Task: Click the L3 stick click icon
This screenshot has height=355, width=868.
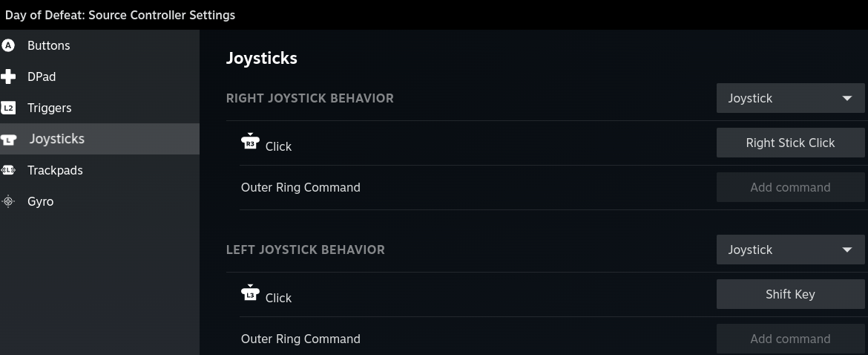Action: coord(250,294)
